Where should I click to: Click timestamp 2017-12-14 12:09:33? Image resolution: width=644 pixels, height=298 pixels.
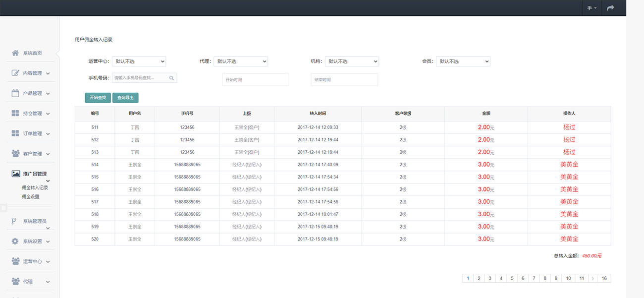tap(318, 127)
